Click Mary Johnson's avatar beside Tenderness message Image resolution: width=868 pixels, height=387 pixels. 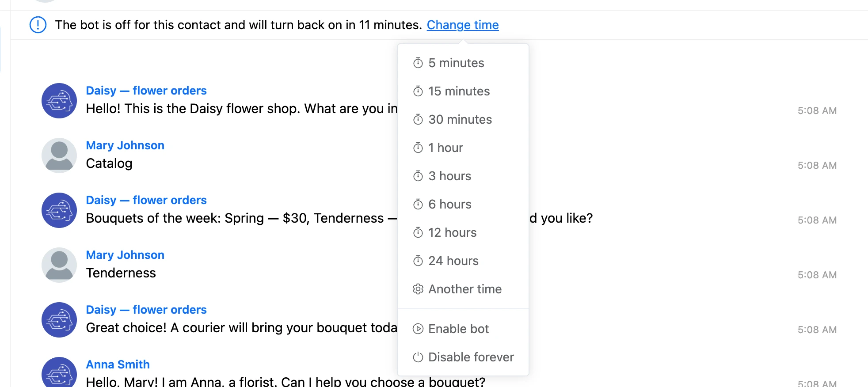pos(59,265)
